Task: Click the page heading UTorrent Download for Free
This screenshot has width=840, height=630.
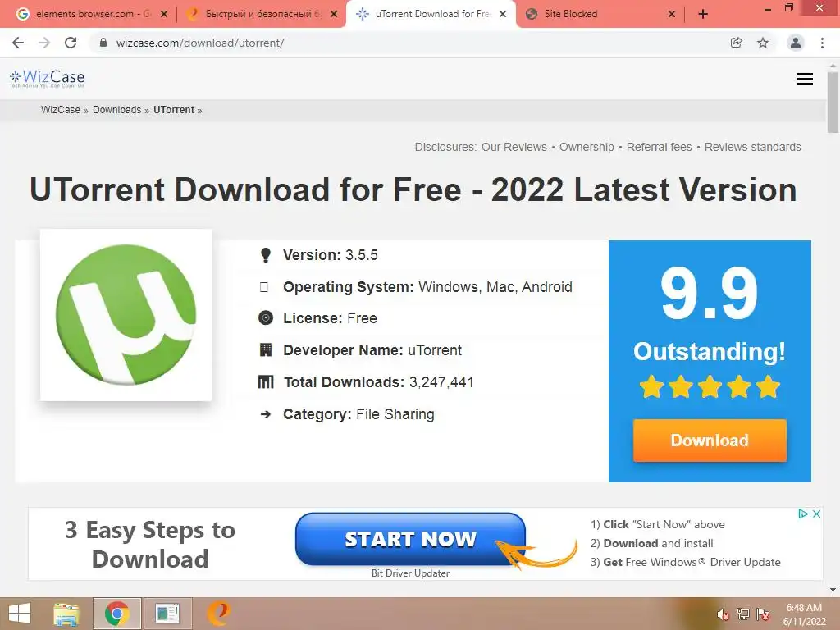Action: click(x=413, y=189)
